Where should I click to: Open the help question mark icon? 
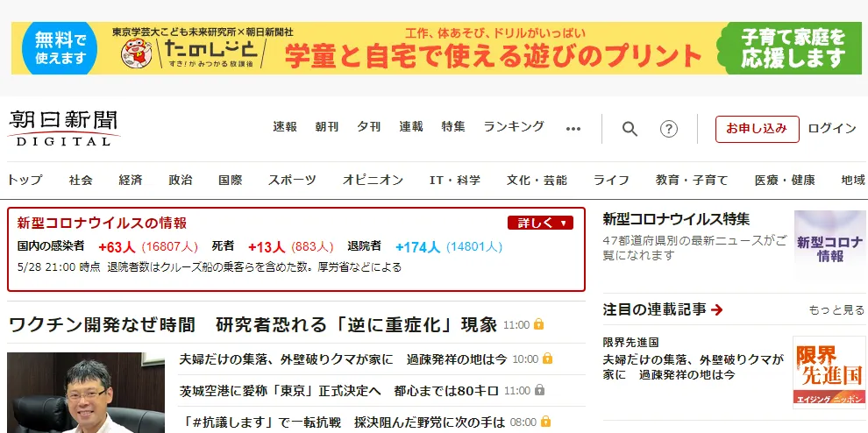coord(669,129)
